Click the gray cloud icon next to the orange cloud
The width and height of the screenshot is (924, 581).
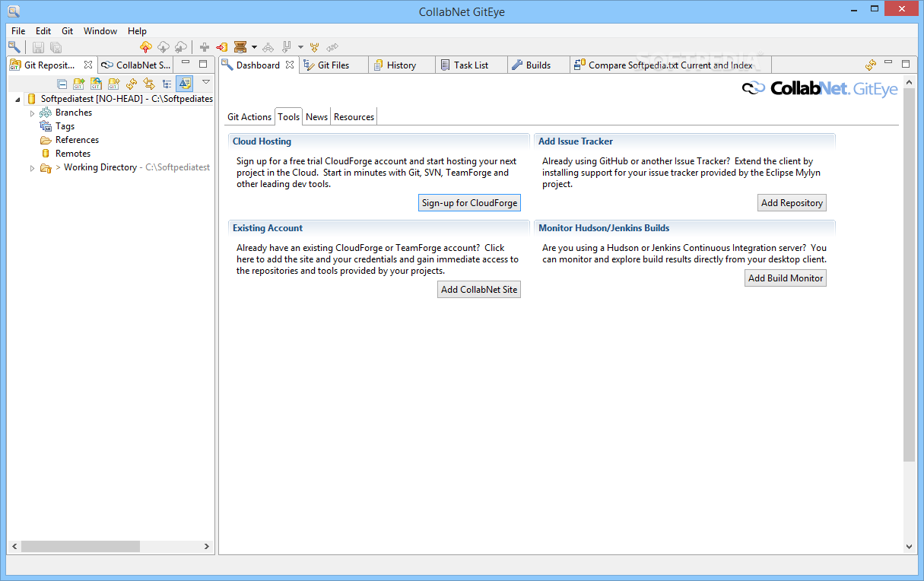[x=163, y=47]
